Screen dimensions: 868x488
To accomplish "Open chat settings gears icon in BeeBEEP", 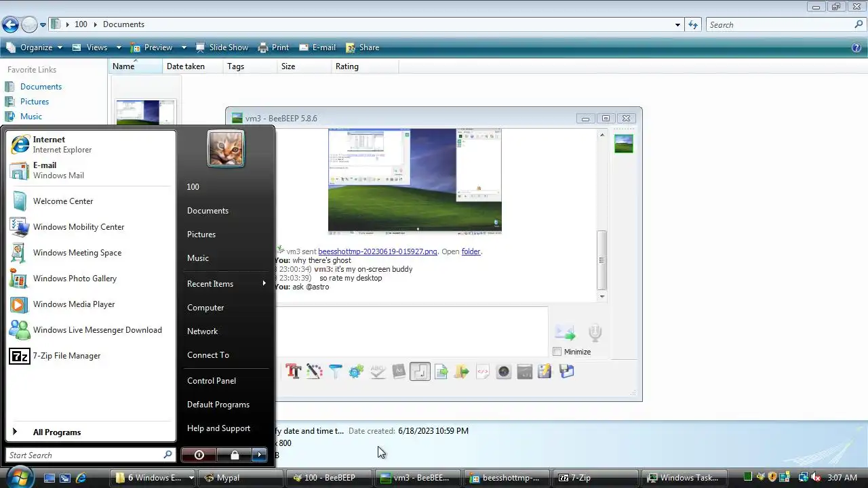I will pos(356,371).
